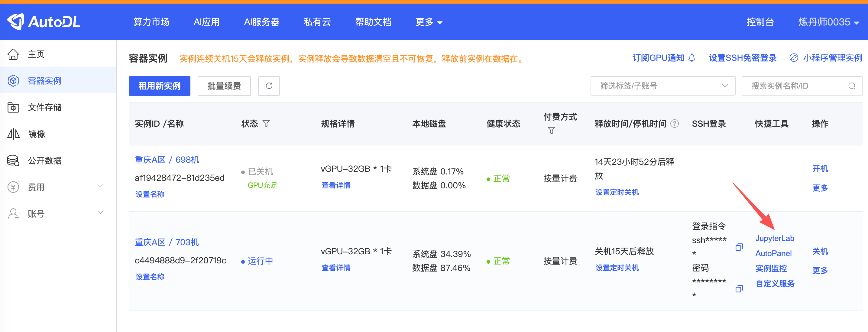Image resolution: width=868 pixels, height=332 pixels.
Task: Click 订阅GPU通知 link
Action: 658,58
